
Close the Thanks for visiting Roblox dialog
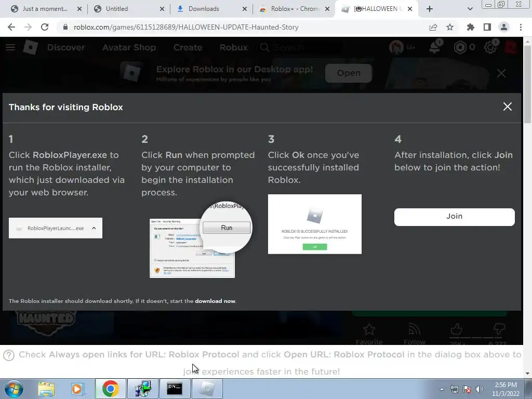tap(507, 107)
